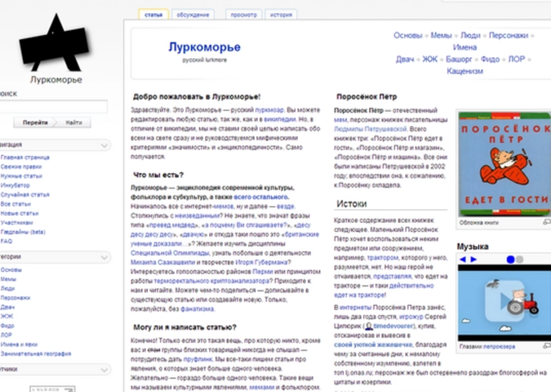Select the blue dot in Музыка controls
Viewport: 551px width, 392px height.
511,260
